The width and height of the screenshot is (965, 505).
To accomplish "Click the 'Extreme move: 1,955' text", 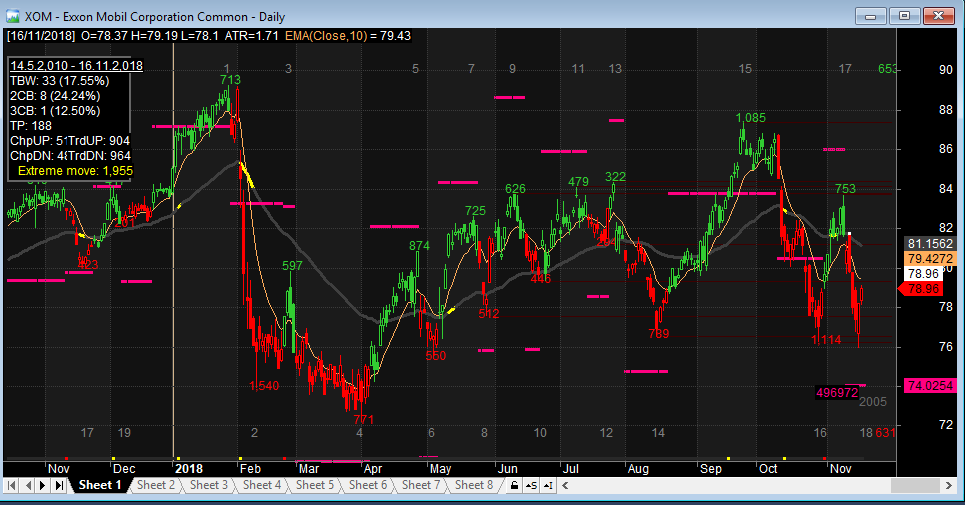I will [x=75, y=171].
